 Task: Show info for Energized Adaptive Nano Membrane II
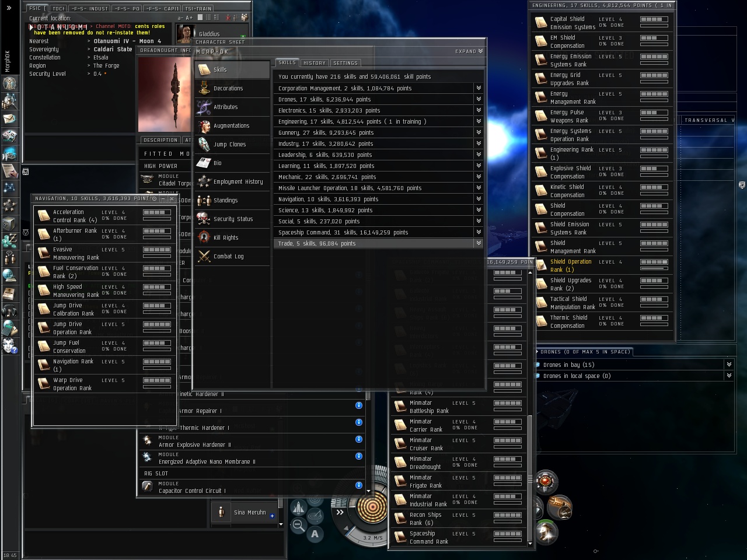pos(359,456)
